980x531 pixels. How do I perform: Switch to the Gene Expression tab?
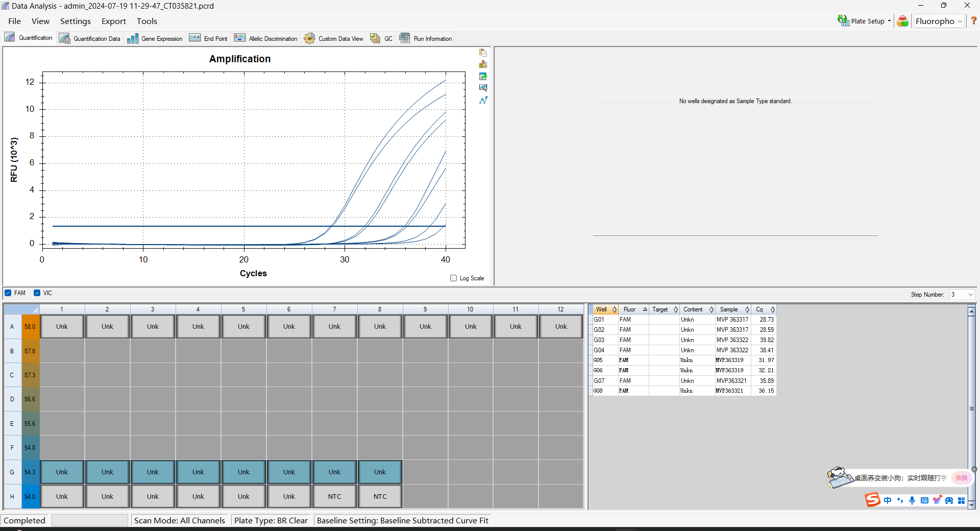155,38
